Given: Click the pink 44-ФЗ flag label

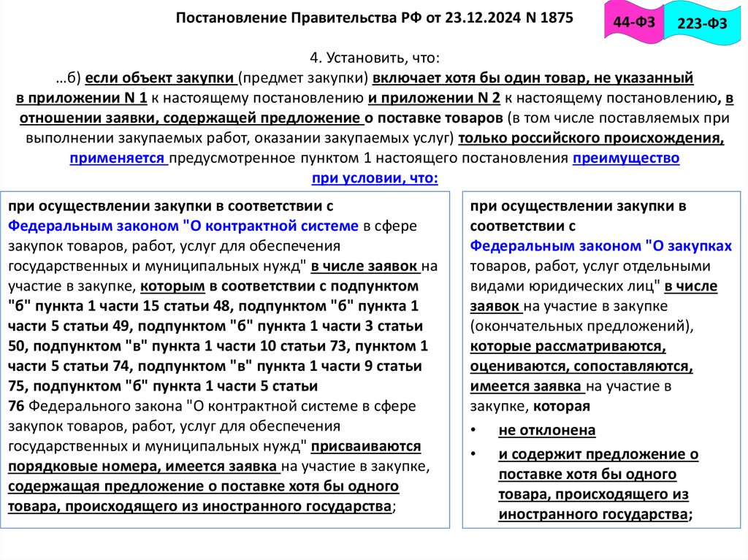Looking at the screenshot, I should point(633,22).
